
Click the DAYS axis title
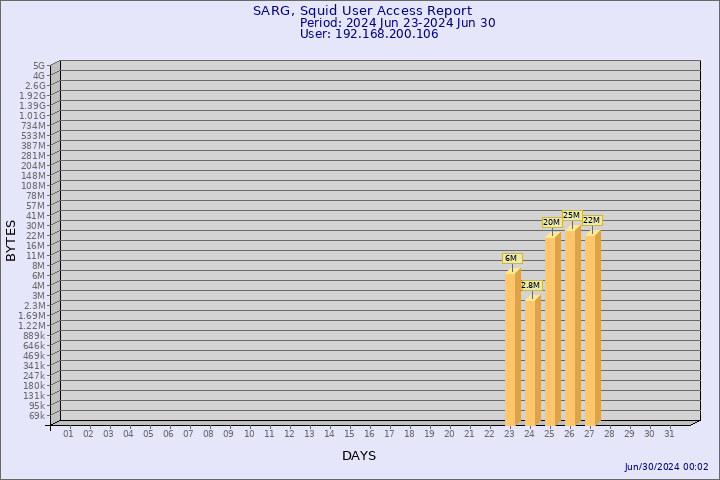click(x=359, y=456)
